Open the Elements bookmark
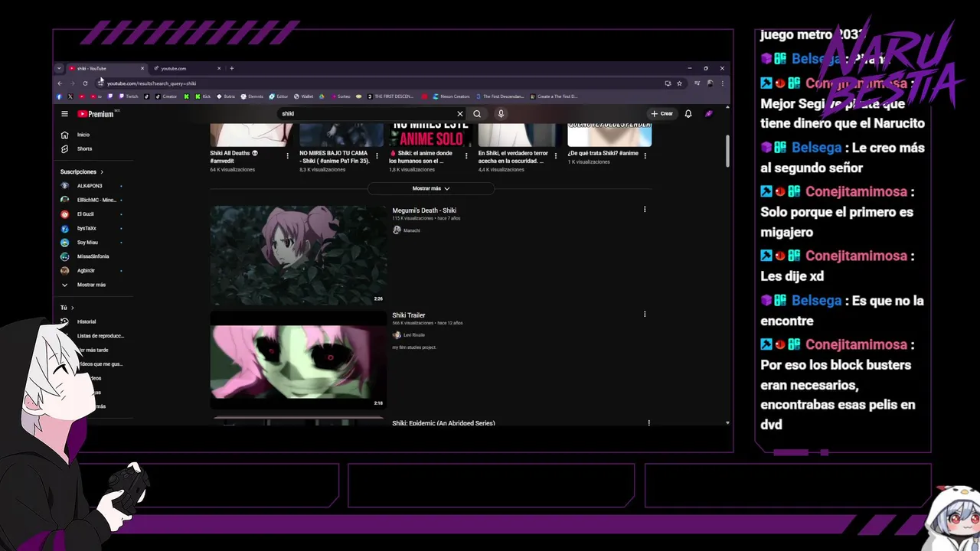The image size is (980, 551). (252, 96)
